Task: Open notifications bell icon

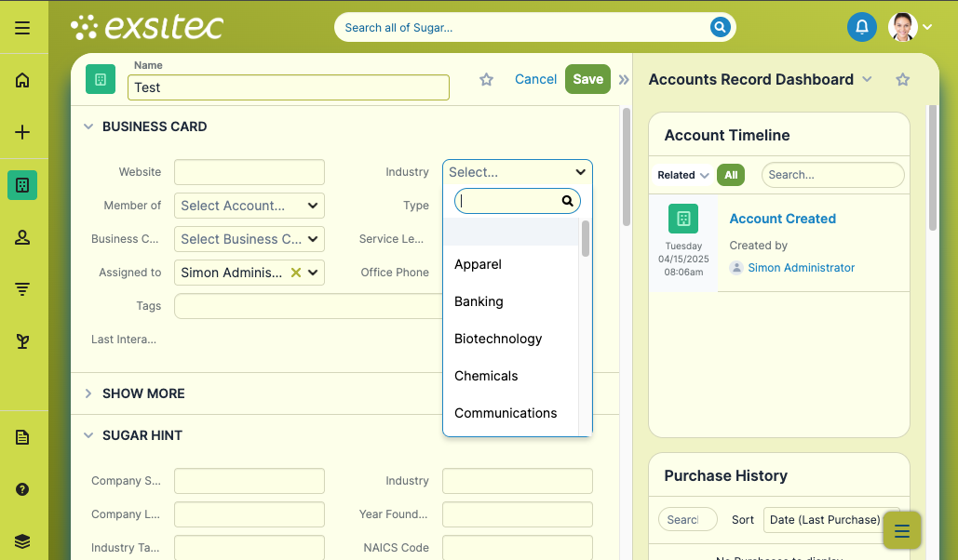Action: [861, 27]
